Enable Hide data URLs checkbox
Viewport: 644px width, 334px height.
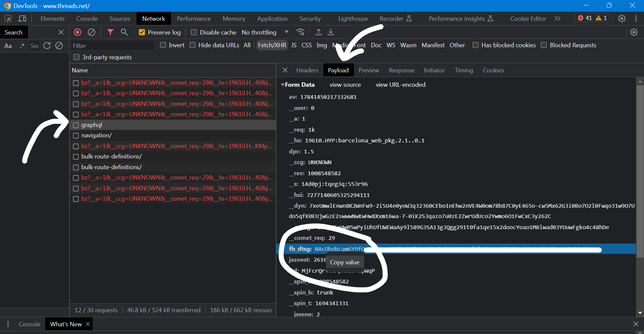pos(193,45)
